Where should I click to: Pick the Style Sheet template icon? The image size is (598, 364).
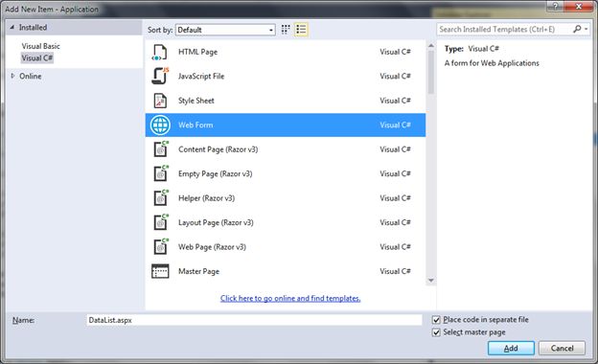click(160, 101)
